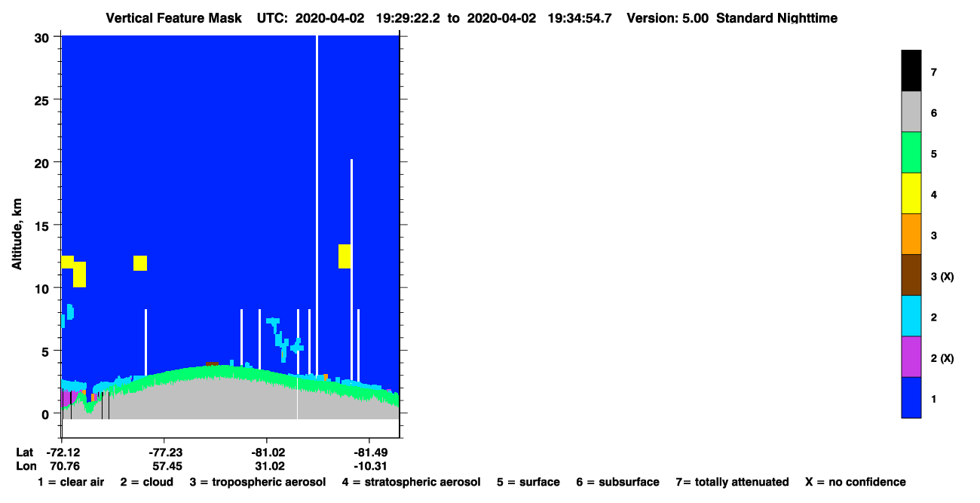
Task: Click the tall white vertical line reaching 30 km
Action: tap(317, 205)
